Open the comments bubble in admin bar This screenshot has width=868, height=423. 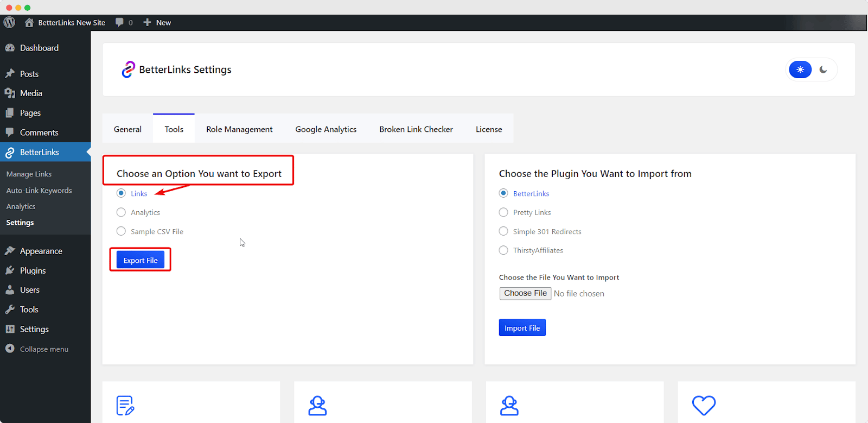click(x=124, y=23)
